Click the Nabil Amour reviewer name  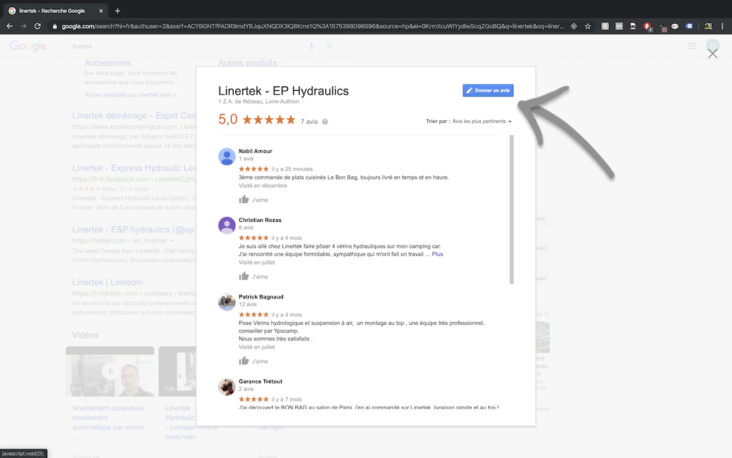(255, 151)
